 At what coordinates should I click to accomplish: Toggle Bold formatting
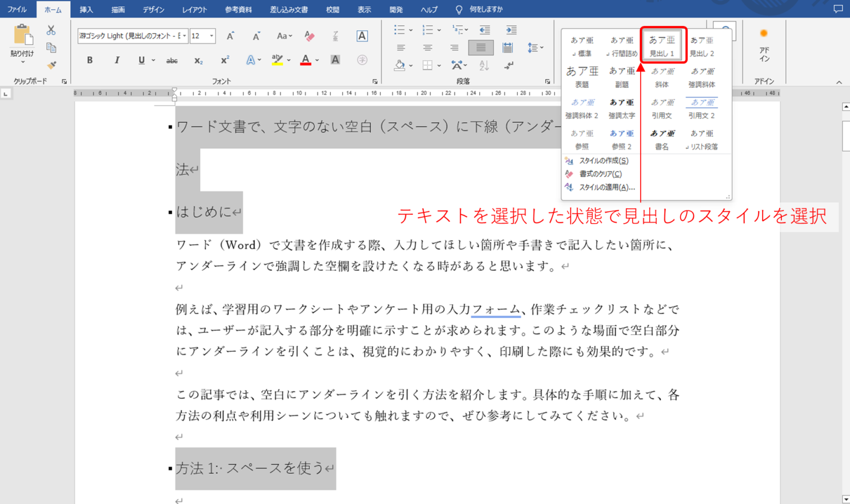(90, 60)
